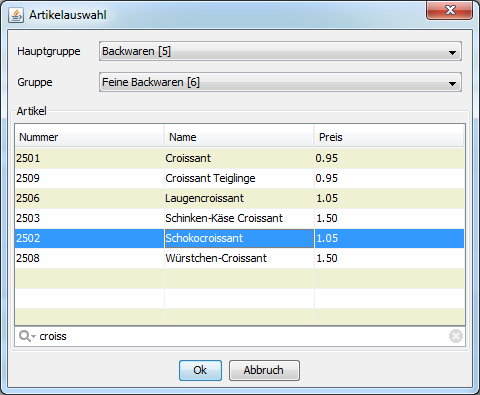Select the Croissant Teiglinge row
This screenshot has height=395, width=480.
(239, 178)
